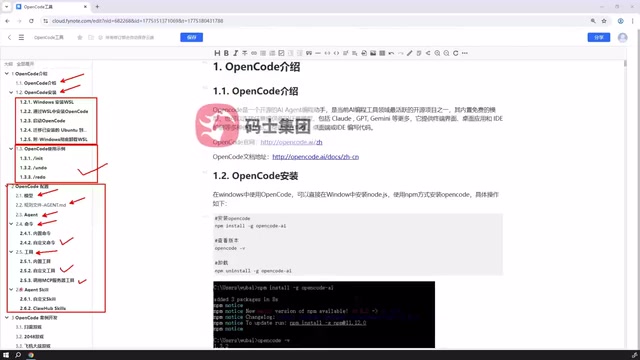Collapse outline section 1.3 OpenCode使用示例
The width and height of the screenshot is (640, 360).
pyautogui.click(x=11, y=149)
